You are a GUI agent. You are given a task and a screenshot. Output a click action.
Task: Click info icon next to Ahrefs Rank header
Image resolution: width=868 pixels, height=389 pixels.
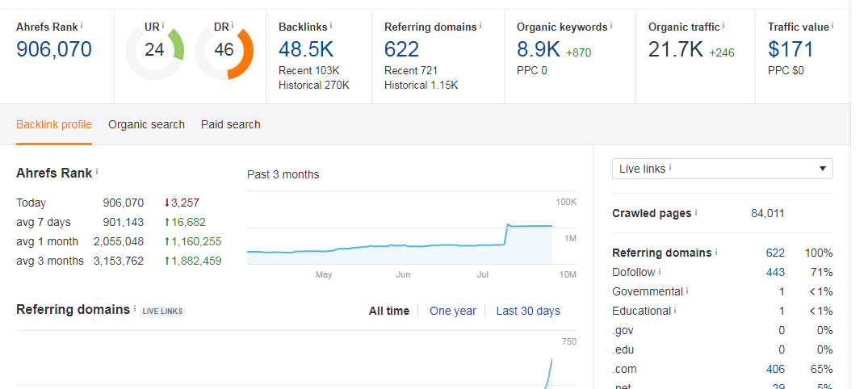coord(82,26)
